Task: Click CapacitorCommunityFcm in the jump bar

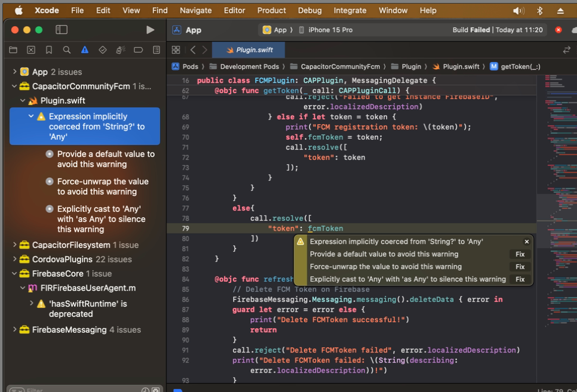Action: pyautogui.click(x=335, y=67)
